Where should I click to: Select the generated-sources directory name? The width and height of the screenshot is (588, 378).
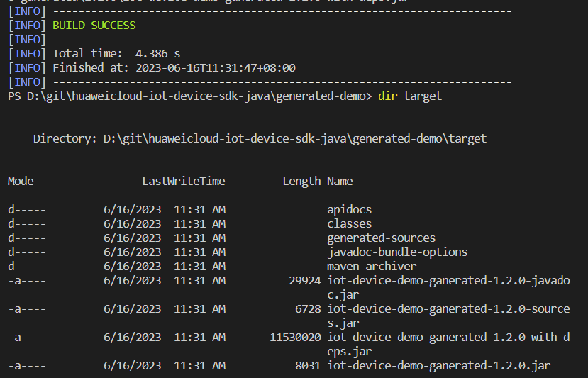coord(381,238)
